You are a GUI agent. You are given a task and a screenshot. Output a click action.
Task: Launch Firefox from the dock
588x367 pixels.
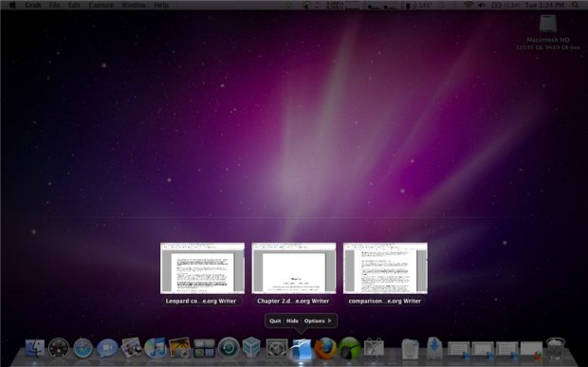(325, 348)
